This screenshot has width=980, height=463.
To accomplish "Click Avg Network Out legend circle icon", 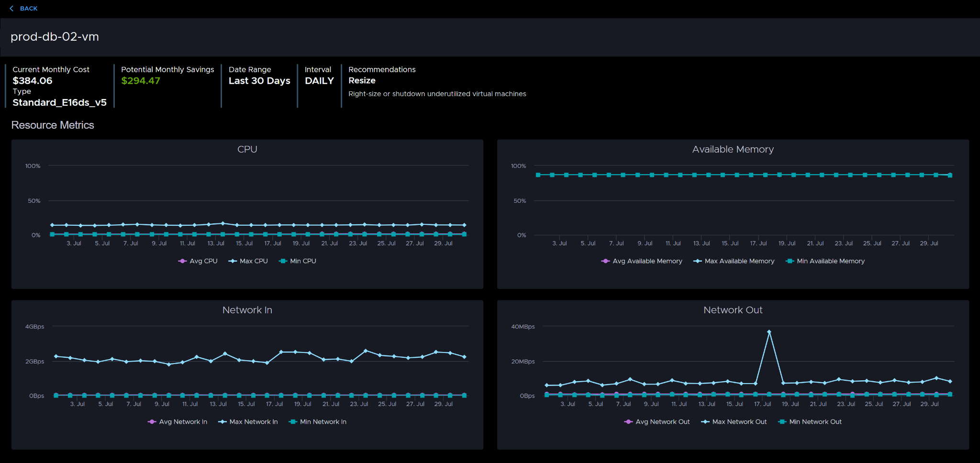I will (628, 422).
